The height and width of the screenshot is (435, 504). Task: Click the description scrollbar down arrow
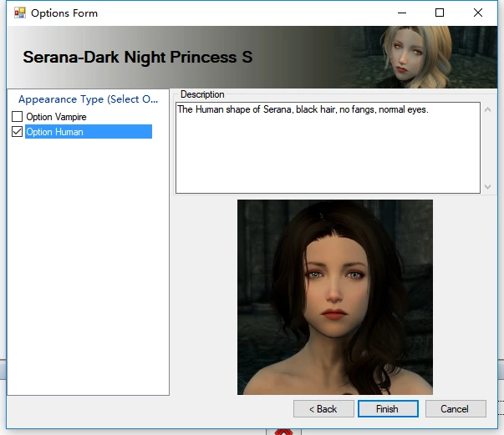pos(487,186)
